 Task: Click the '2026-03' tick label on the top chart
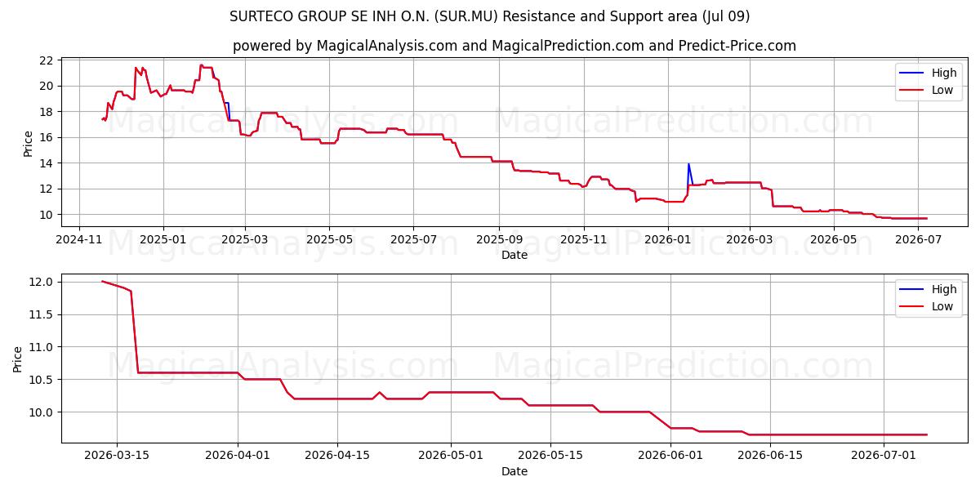(x=749, y=240)
